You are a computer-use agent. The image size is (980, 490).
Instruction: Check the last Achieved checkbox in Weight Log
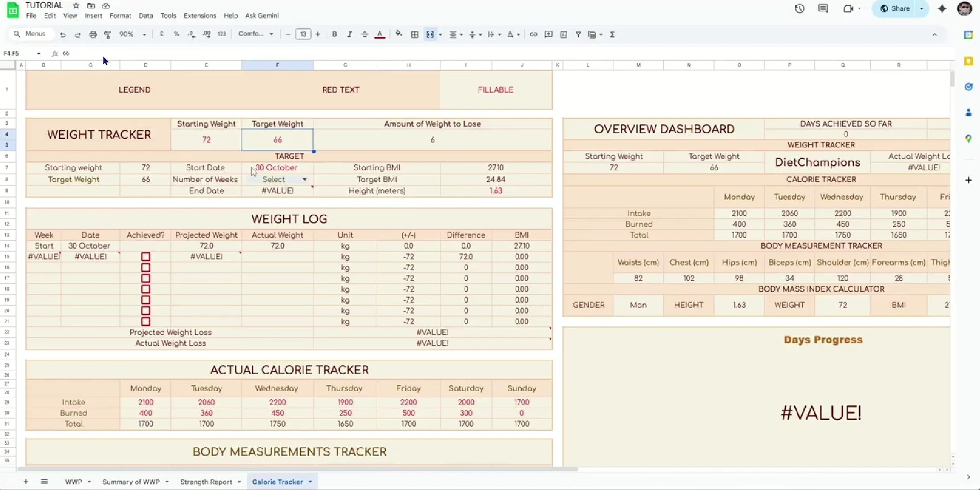[x=146, y=321]
